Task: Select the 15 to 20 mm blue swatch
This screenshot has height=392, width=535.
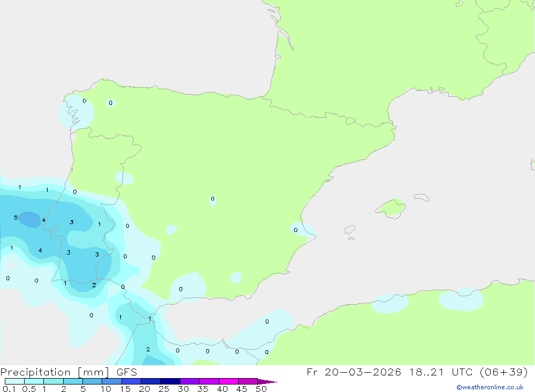Action: pyautogui.click(x=132, y=381)
